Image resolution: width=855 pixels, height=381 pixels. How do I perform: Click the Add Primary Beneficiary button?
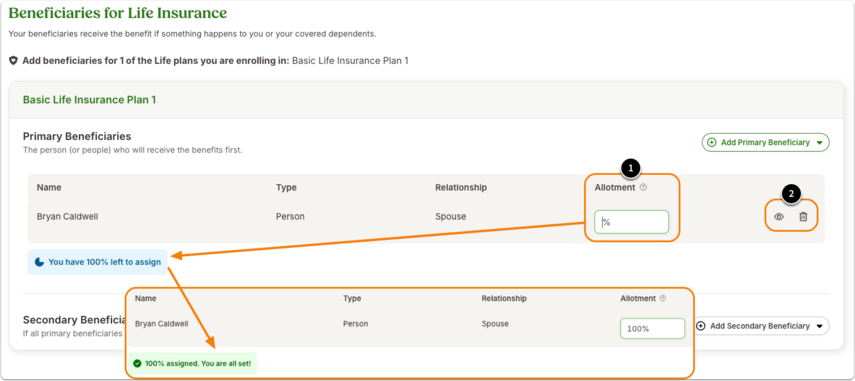[765, 142]
